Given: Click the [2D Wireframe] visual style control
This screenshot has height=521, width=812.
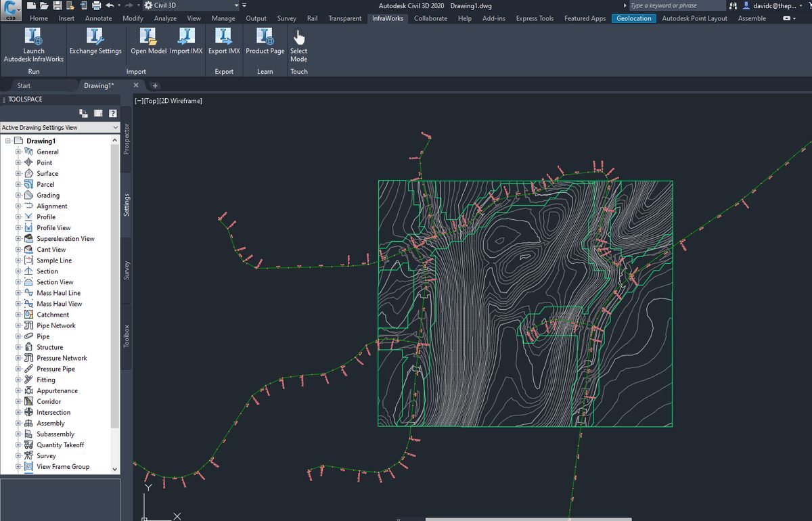Looking at the screenshot, I should [181, 101].
